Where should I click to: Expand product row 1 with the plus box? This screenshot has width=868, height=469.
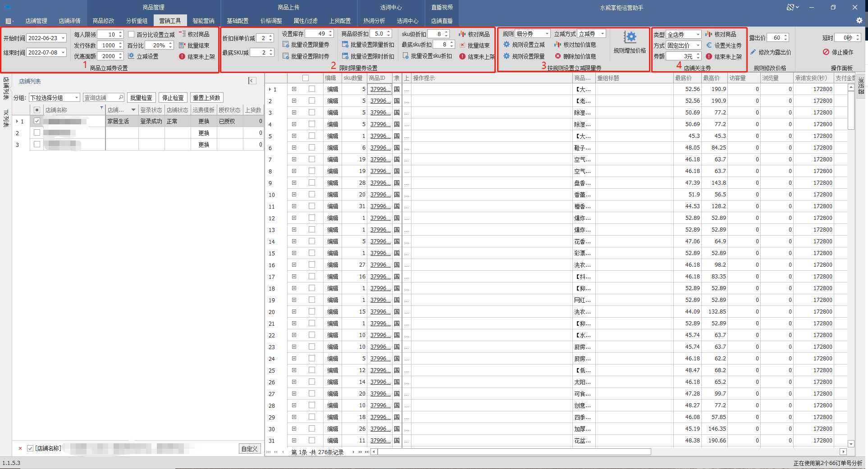click(294, 89)
